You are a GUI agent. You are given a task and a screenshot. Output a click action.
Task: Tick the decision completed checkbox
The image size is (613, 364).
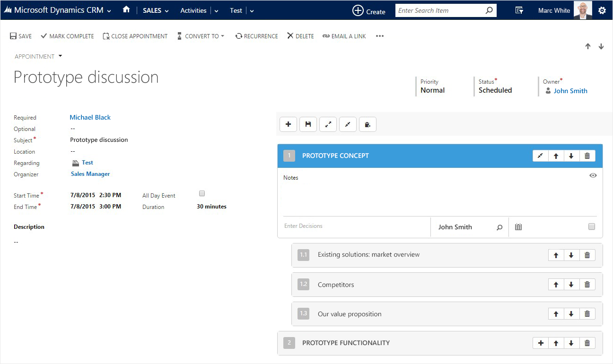pyautogui.click(x=591, y=226)
